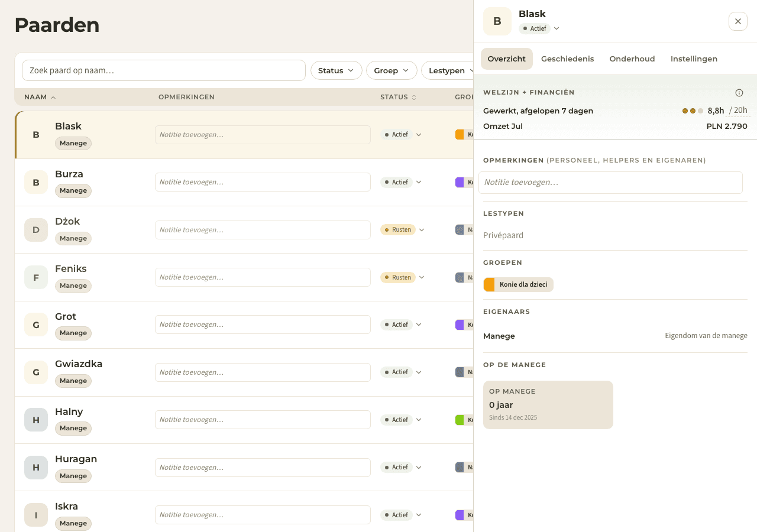
Task: Click the Dżok row avatar letter D
Action: coord(36,229)
